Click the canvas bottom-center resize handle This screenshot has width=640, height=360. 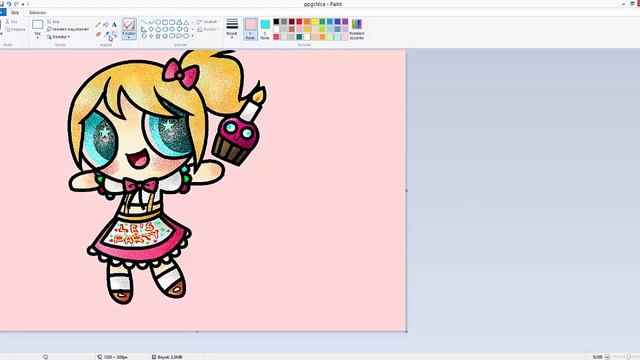(x=198, y=332)
